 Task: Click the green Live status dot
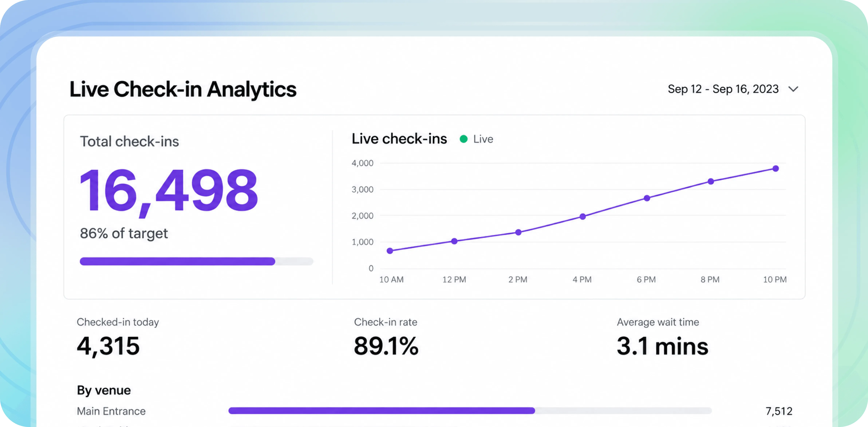click(x=463, y=139)
